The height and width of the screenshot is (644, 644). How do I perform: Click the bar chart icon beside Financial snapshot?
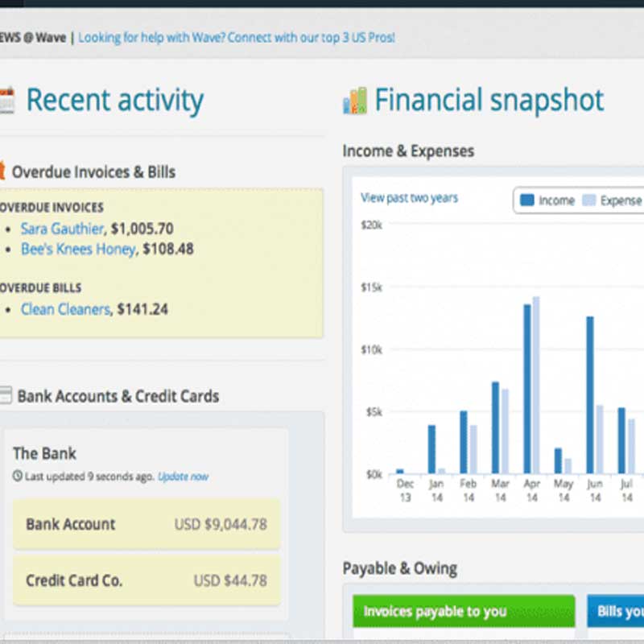click(354, 101)
